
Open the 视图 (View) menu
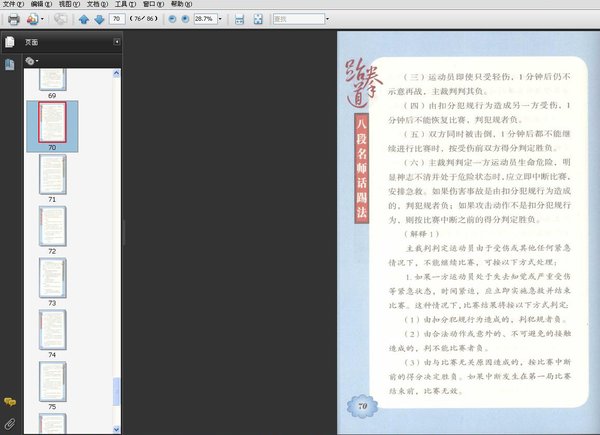click(x=69, y=4)
